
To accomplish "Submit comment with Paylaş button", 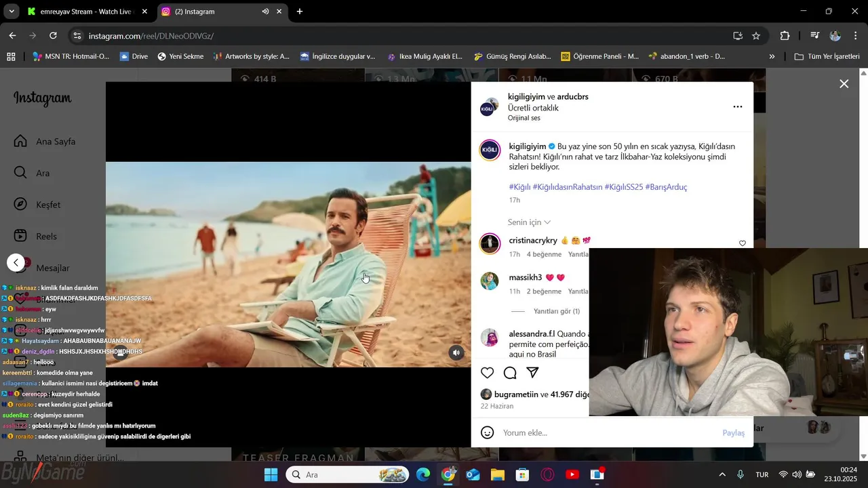I will pyautogui.click(x=733, y=432).
